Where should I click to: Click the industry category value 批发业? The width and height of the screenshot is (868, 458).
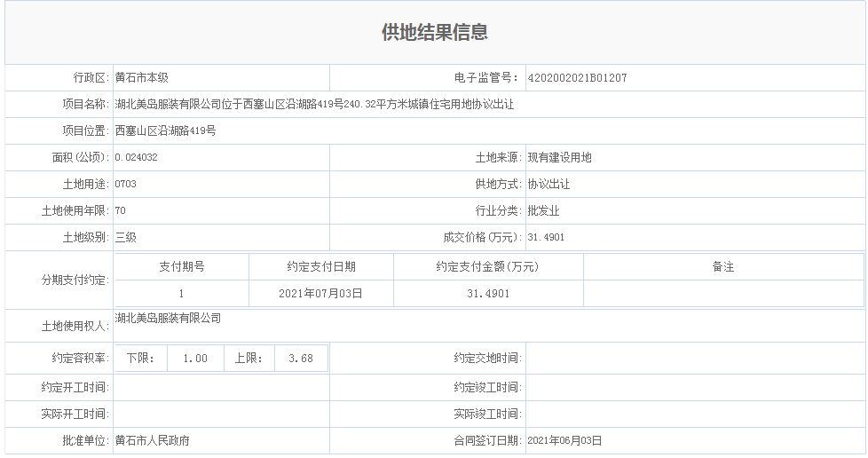(543, 211)
